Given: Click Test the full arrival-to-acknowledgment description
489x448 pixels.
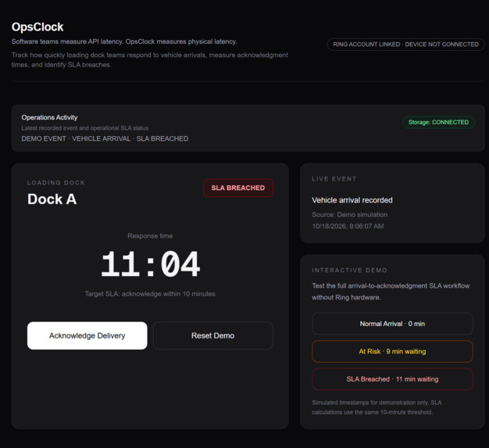Looking at the screenshot, I should (x=391, y=292).
